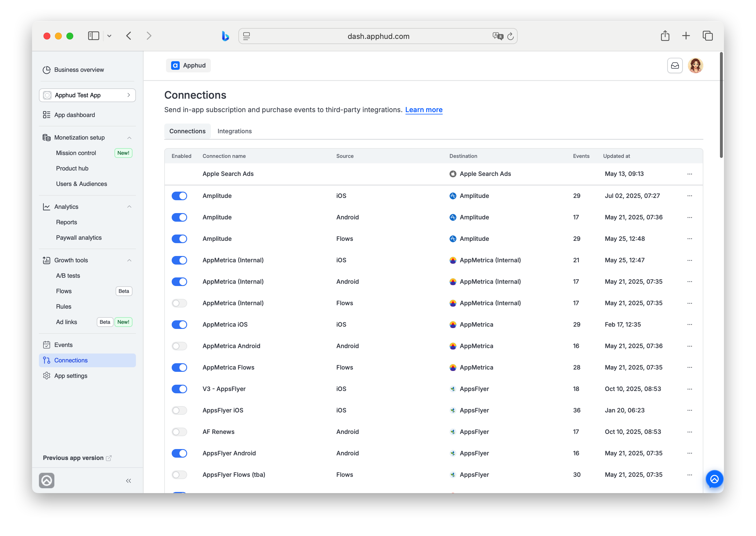This screenshot has width=756, height=536.
Task: Click the page vertical scrollbar
Action: 721,105
